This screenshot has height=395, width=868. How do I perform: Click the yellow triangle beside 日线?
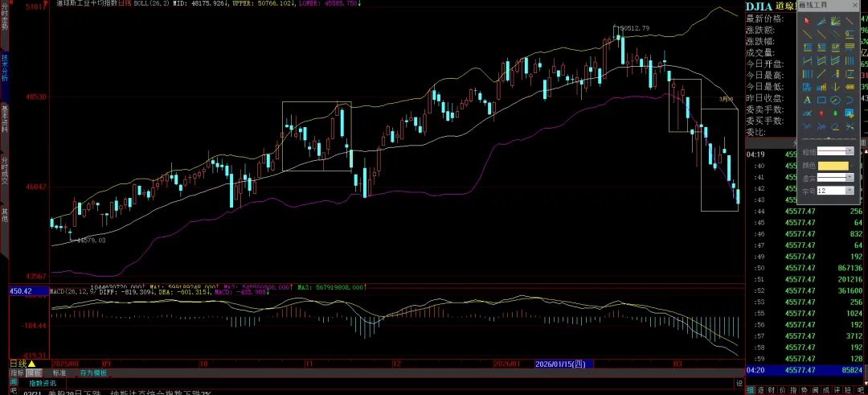(31, 364)
